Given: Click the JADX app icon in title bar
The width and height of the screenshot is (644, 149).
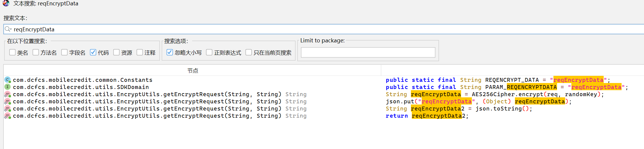Looking at the screenshot, I should tap(6, 4).
